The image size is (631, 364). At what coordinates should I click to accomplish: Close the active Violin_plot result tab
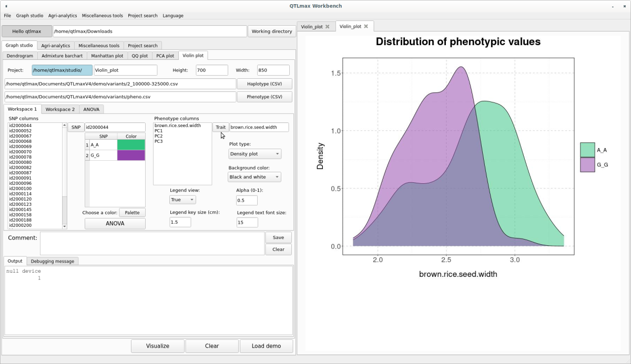click(x=366, y=26)
